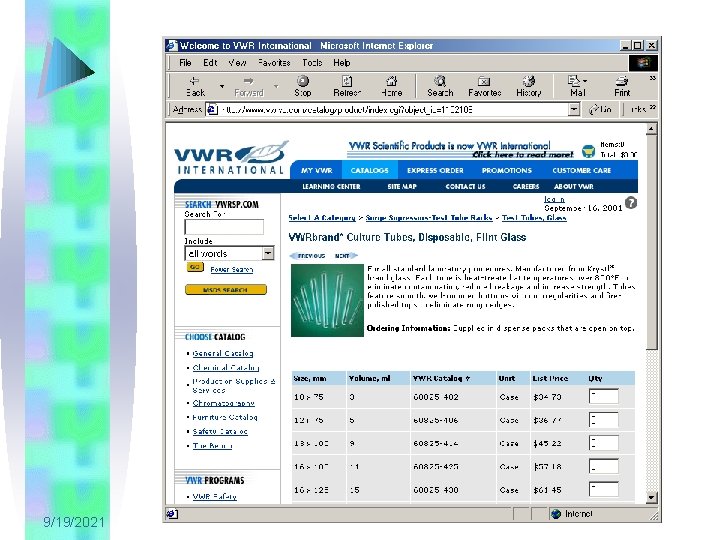The width and height of the screenshot is (720, 540).
Task: Select the CUSTOMER CARE tab
Action: click(581, 170)
